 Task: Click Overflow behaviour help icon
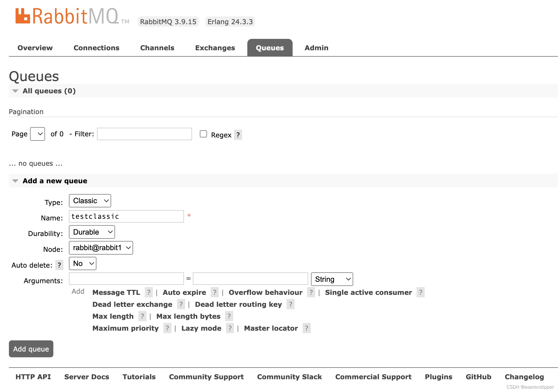(x=311, y=292)
